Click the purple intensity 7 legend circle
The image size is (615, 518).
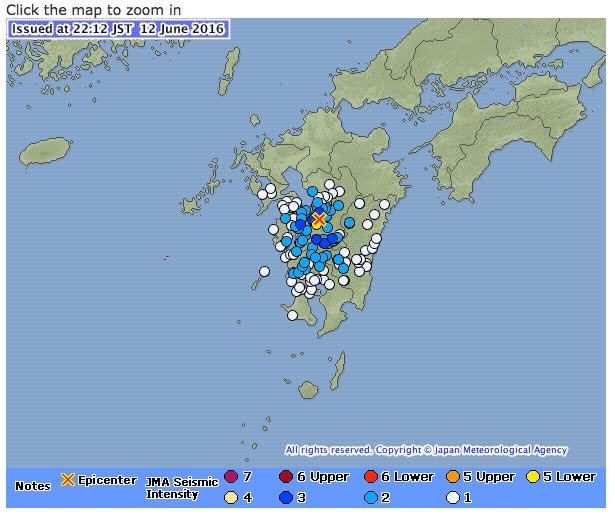231,477
